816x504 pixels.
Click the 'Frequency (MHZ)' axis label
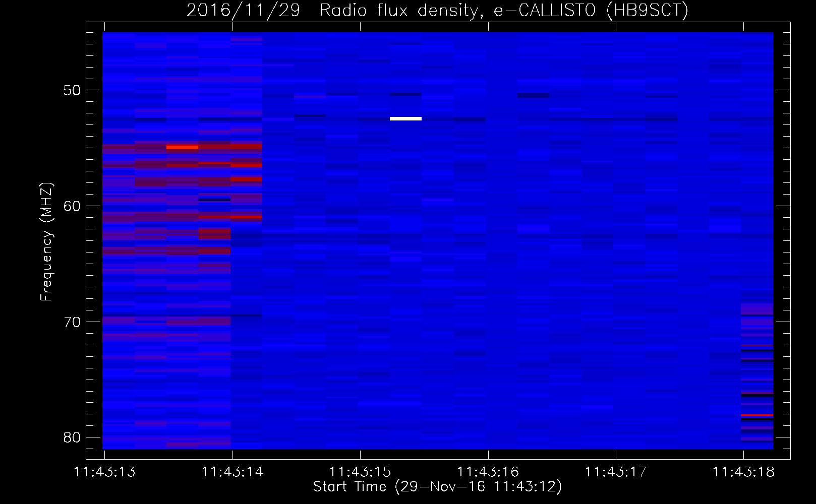pos(46,242)
